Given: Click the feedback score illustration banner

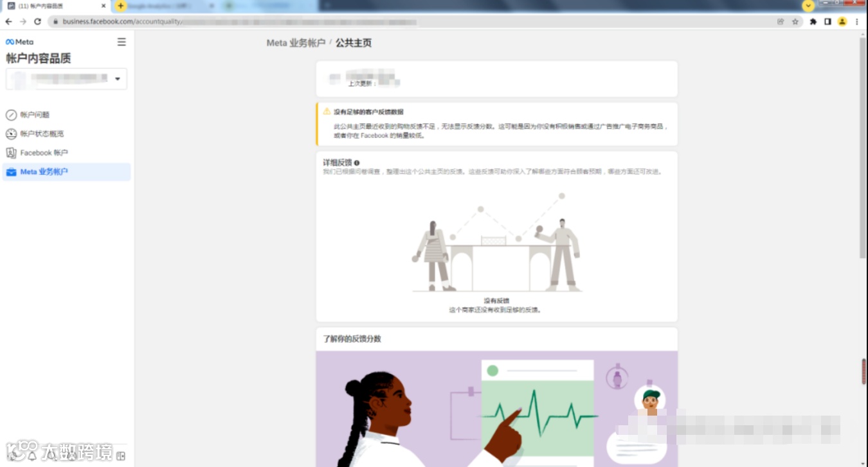Looking at the screenshot, I should point(496,409).
